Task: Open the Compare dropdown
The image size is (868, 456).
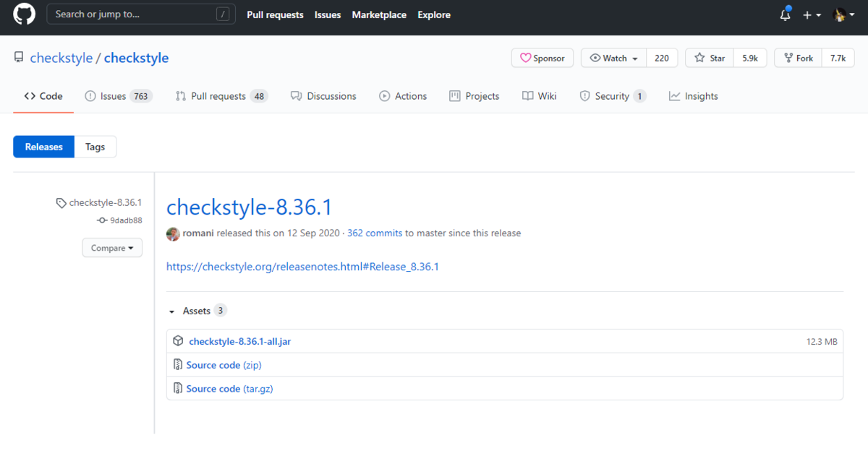Action: point(112,247)
